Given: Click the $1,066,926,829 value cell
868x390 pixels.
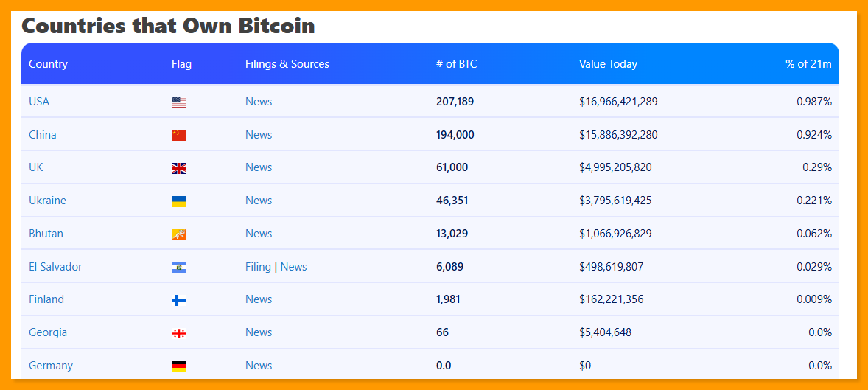Looking at the screenshot, I should pos(615,234).
